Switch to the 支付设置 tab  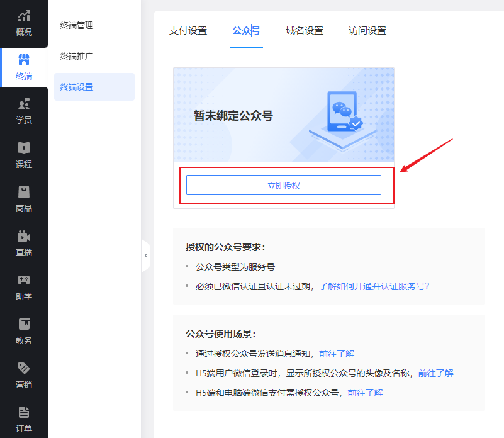coord(188,31)
